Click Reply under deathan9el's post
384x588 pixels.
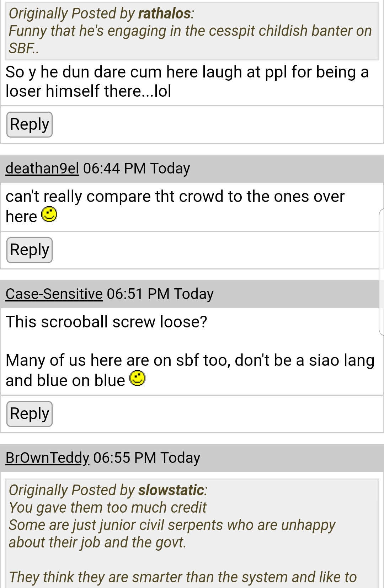[x=30, y=250]
